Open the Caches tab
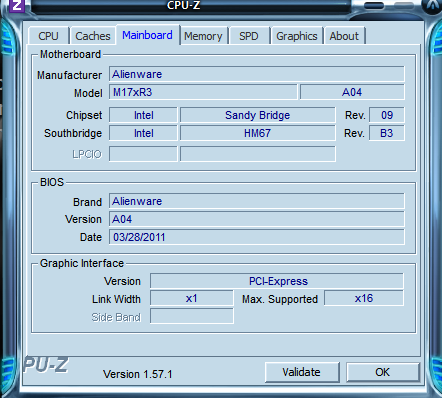Screen dimensions: 442x398 coord(92,36)
